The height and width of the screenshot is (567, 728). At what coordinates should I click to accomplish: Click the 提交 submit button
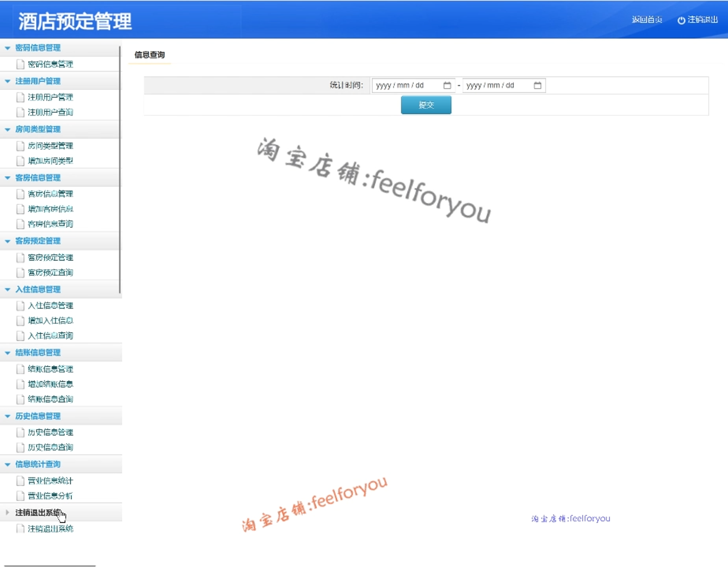[x=426, y=105]
